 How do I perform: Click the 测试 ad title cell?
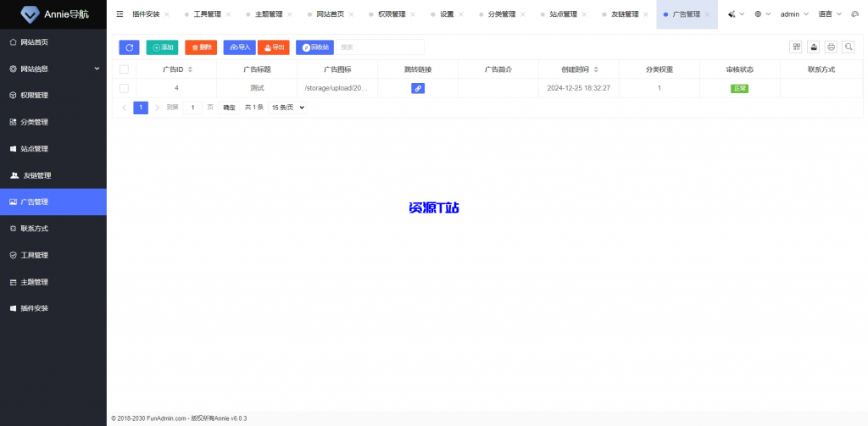coord(257,88)
